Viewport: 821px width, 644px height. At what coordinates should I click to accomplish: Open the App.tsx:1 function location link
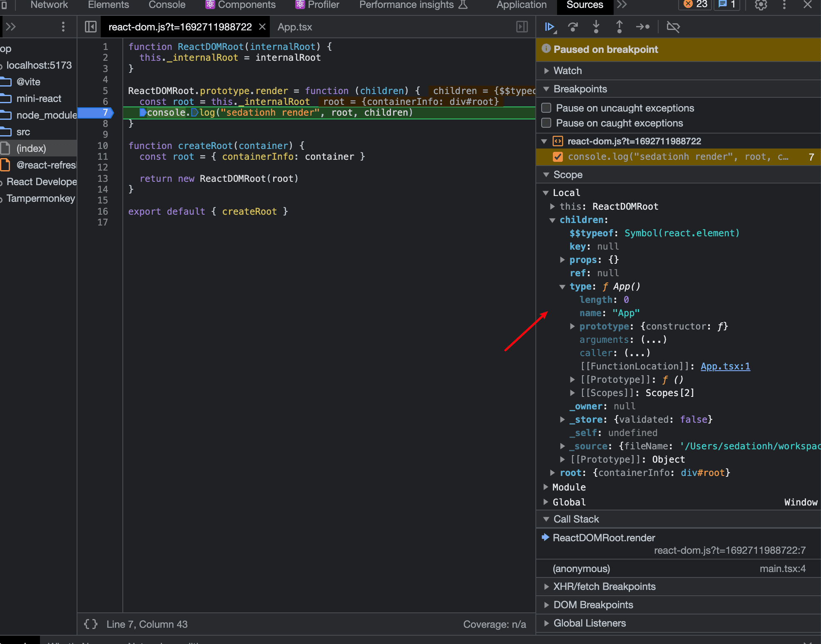click(725, 366)
